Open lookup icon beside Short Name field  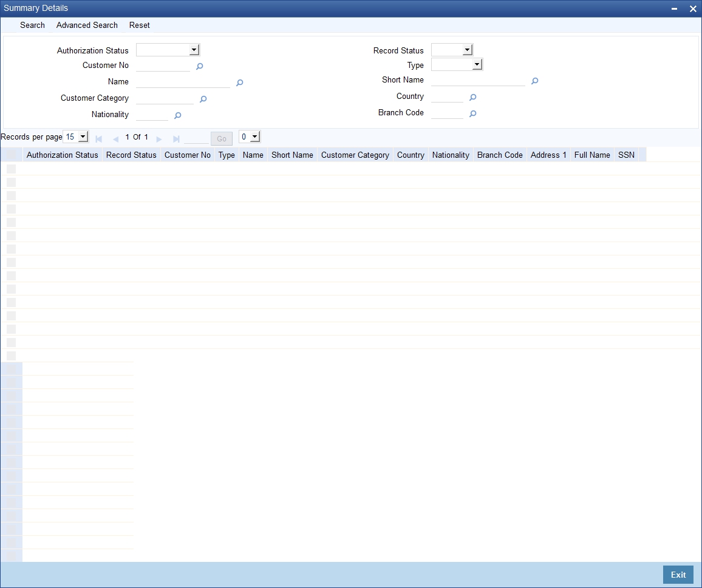point(534,81)
